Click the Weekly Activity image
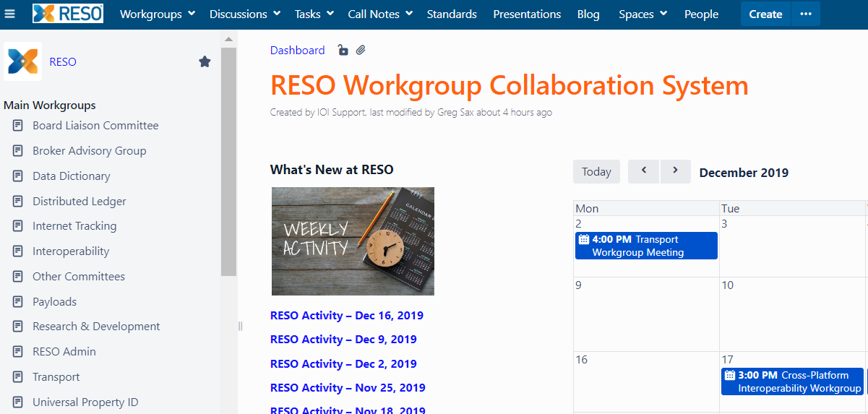Image resolution: width=868 pixels, height=414 pixels. pyautogui.click(x=353, y=241)
